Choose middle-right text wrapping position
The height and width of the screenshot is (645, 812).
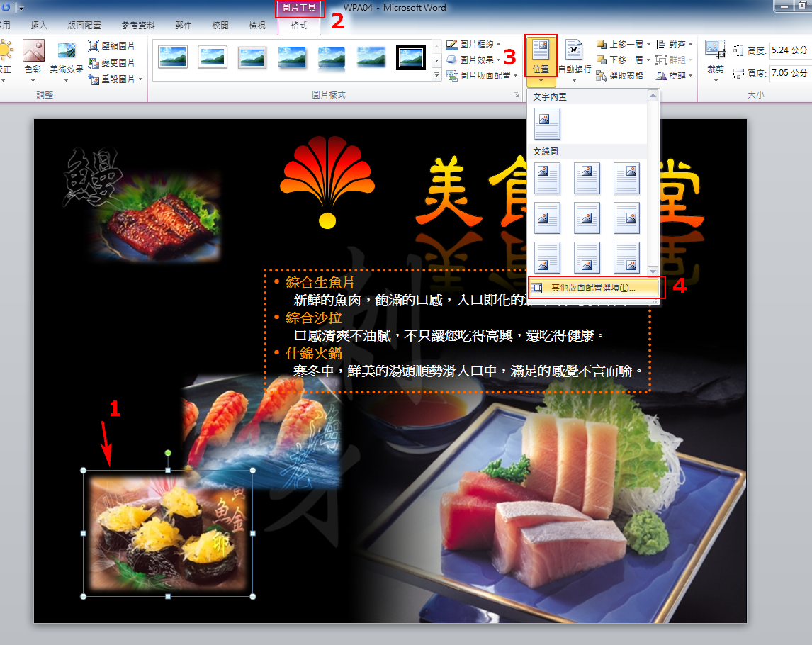point(626,218)
